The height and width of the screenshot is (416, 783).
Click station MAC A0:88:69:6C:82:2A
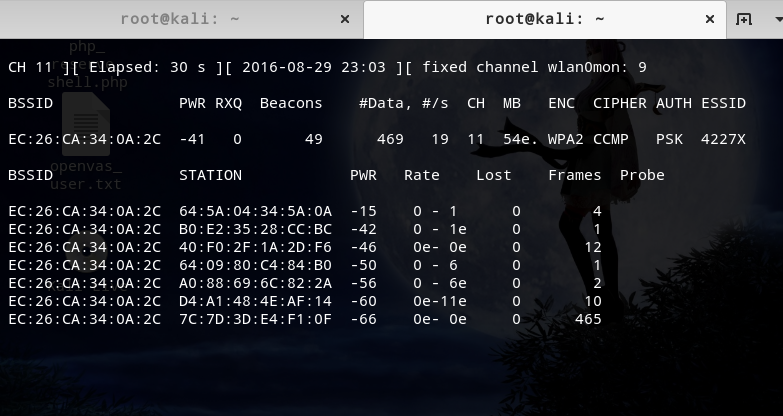tap(255, 283)
